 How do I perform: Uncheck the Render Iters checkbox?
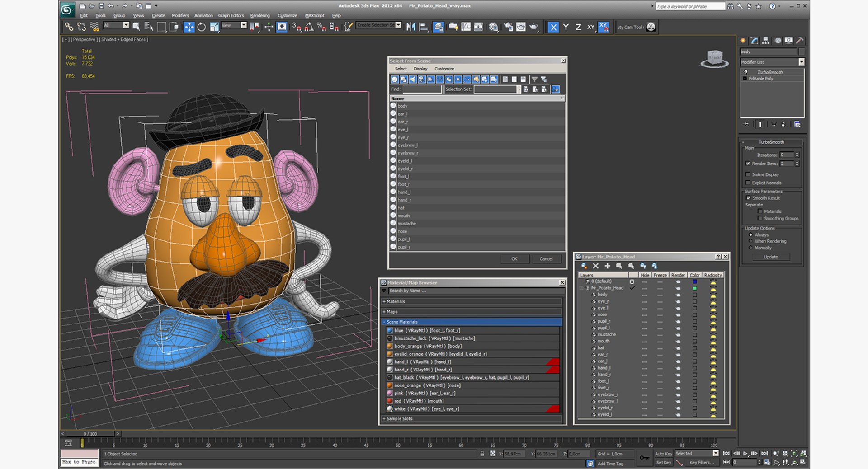pos(748,164)
